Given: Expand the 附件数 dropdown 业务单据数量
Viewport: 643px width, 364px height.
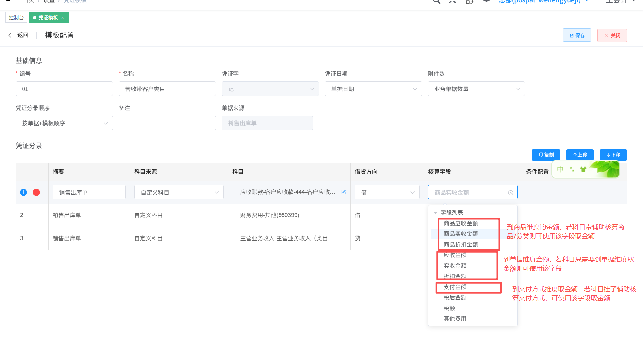Looking at the screenshot, I should pos(476,89).
